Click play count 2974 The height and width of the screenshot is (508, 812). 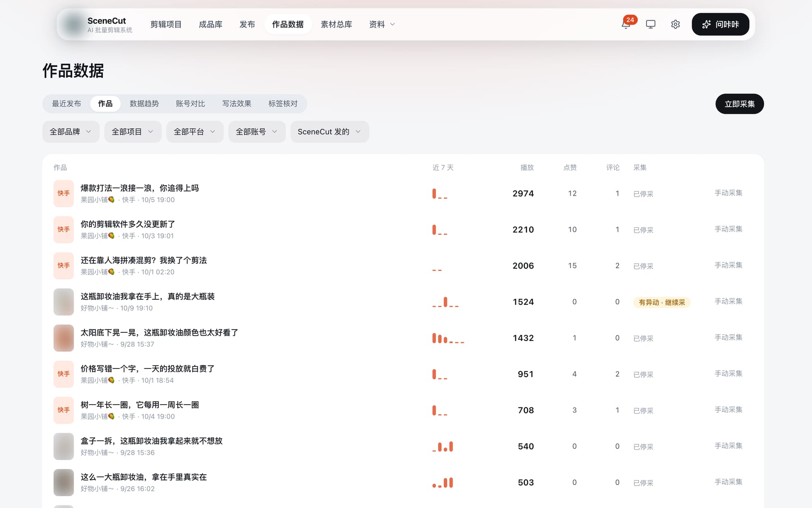tap(523, 193)
